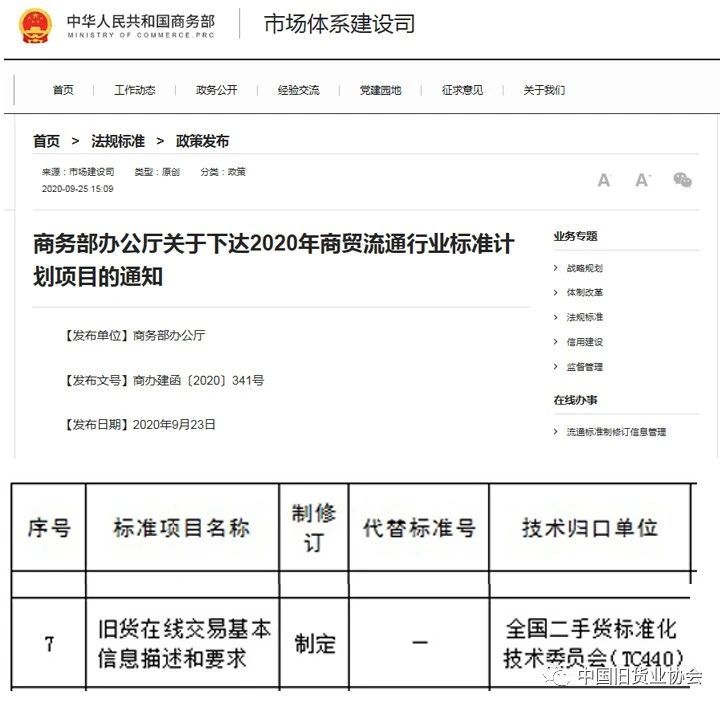Decrease font size with the smaller A icon
This screenshot has width=726, height=708.
604,180
